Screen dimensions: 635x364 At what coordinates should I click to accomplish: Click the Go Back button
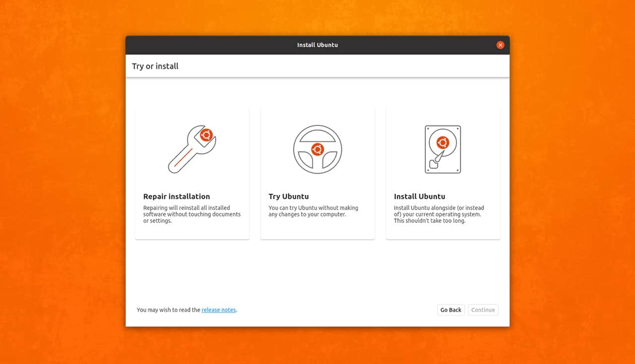(451, 310)
